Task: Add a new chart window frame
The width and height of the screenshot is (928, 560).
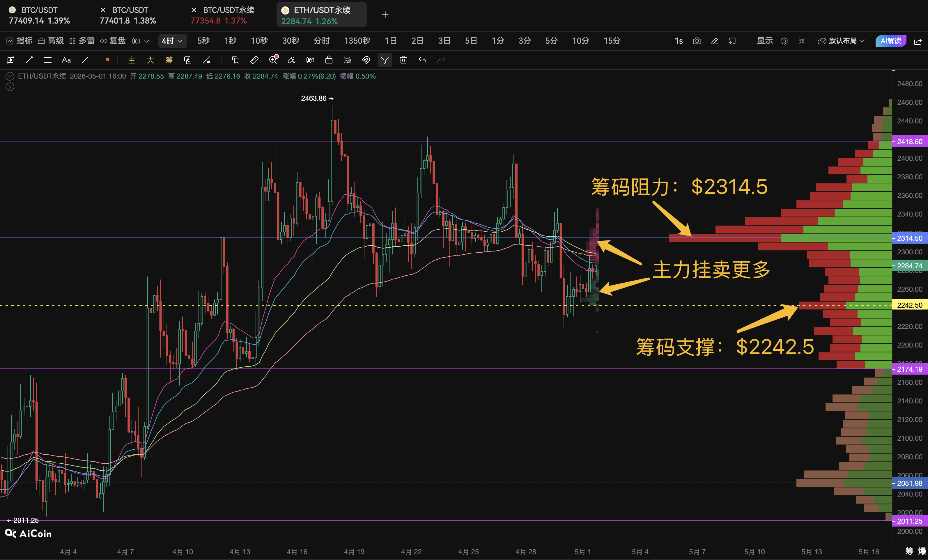Action: point(732,41)
